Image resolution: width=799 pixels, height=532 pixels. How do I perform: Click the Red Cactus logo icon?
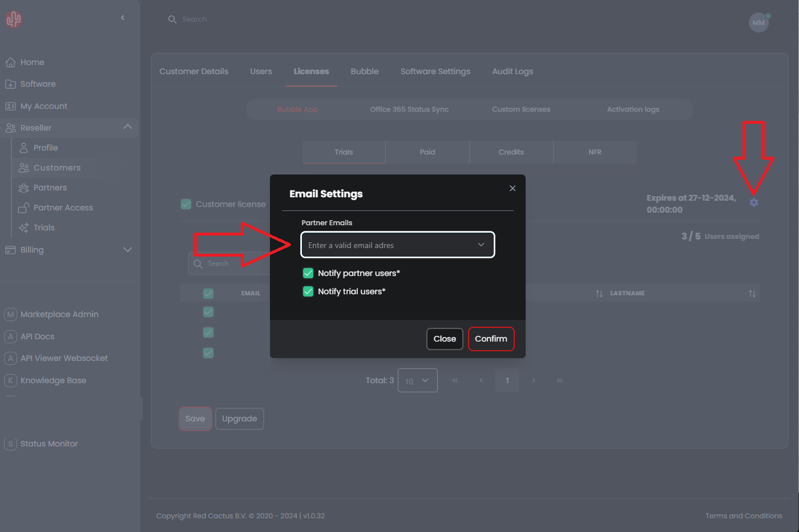[14, 19]
